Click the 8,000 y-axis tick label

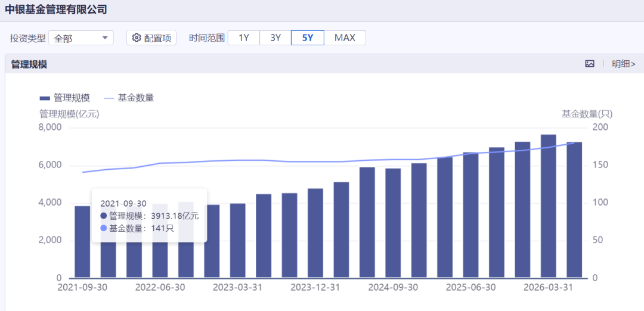pos(49,127)
